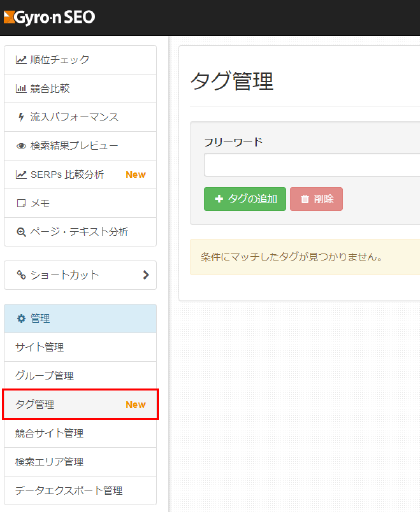This screenshot has width=420, height=512.
Task: Click the タグ管理 page heading
Action: [232, 81]
